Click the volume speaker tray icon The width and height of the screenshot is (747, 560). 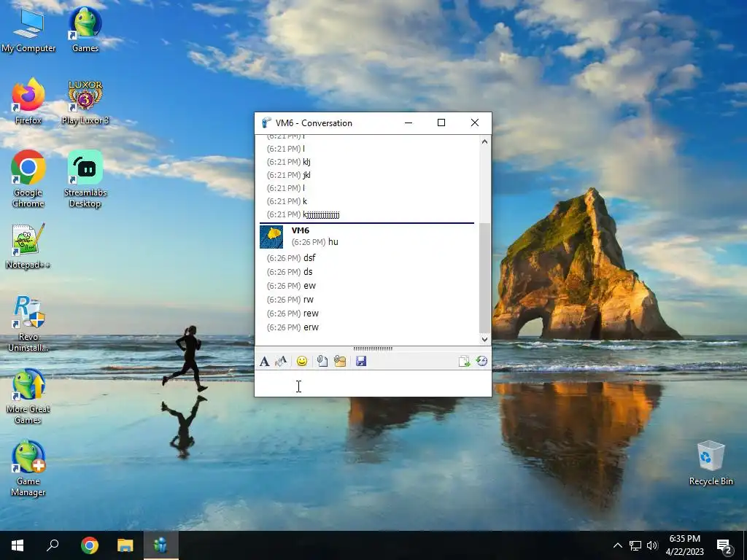click(652, 545)
